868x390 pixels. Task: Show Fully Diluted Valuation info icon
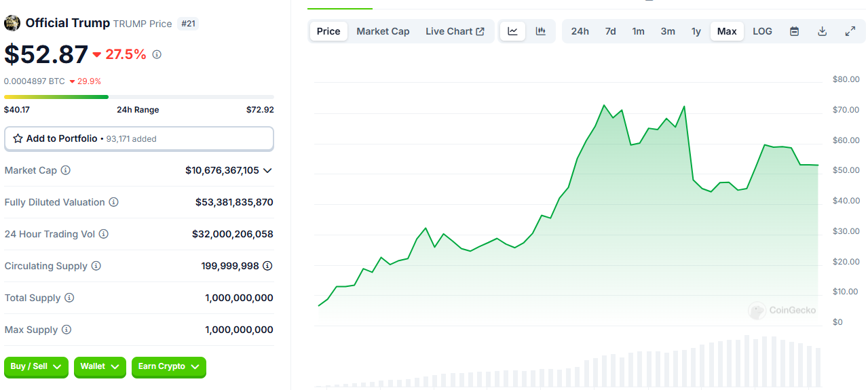click(114, 202)
